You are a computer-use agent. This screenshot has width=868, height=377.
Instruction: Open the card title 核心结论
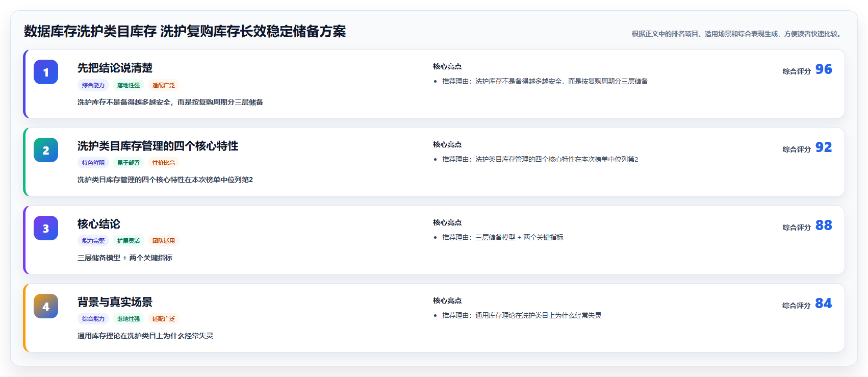pyautogui.click(x=99, y=224)
